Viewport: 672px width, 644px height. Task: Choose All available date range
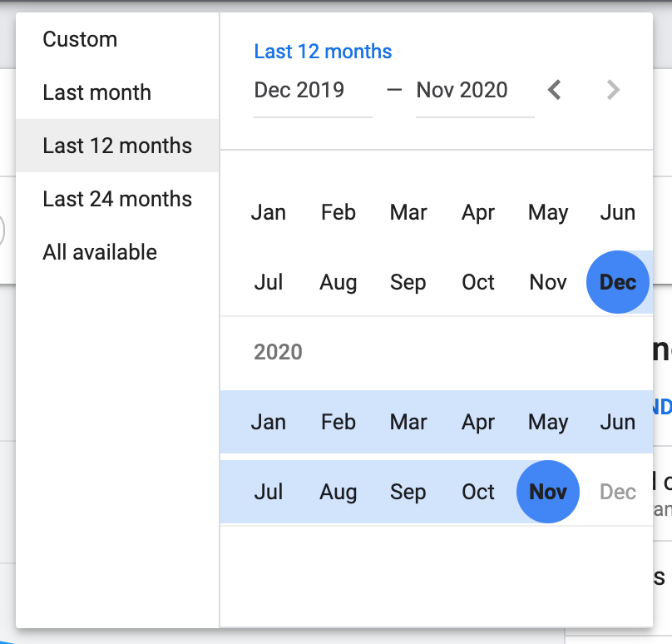click(x=100, y=252)
